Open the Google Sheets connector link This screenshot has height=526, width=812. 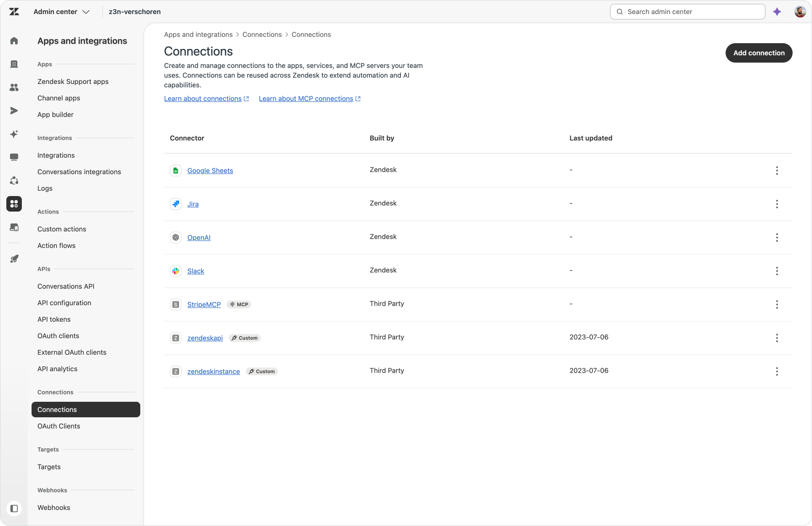click(x=210, y=171)
